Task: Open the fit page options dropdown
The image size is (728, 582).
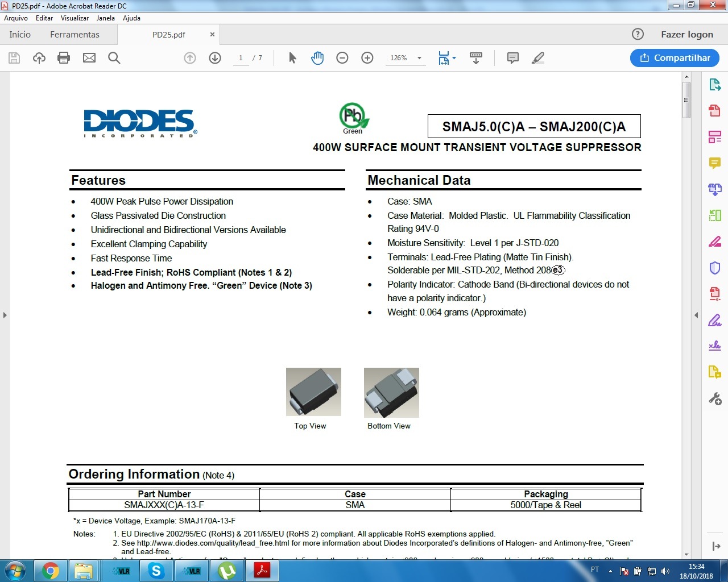Action: point(454,58)
